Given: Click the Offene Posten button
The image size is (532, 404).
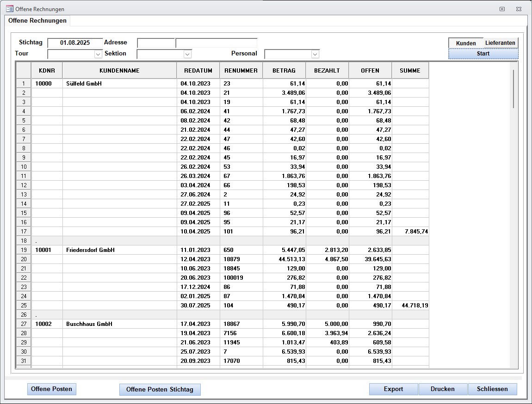Looking at the screenshot, I should click(51, 389).
